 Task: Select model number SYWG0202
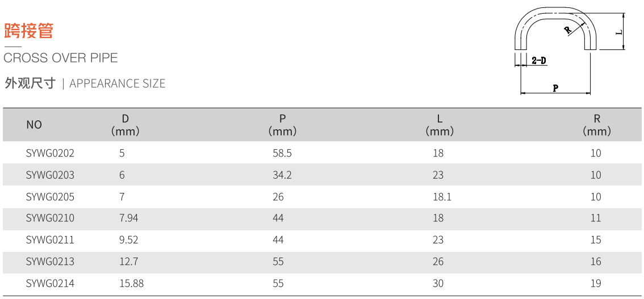tap(50, 153)
